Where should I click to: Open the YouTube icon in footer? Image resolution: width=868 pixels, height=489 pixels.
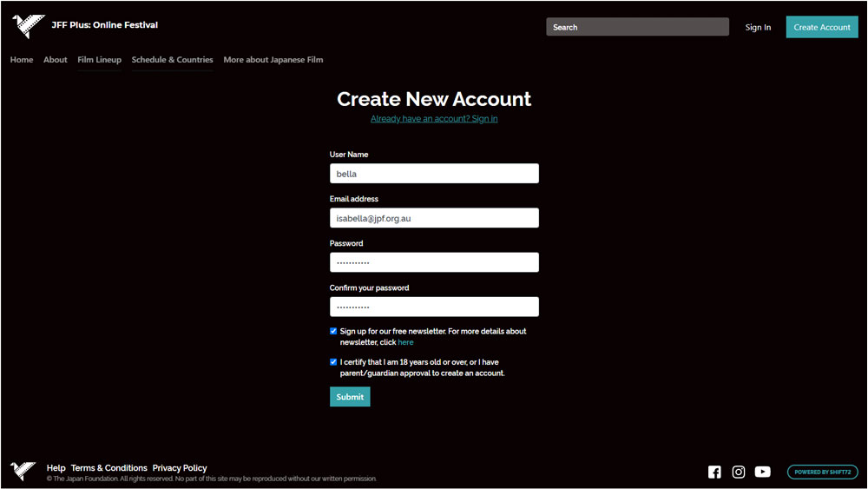tap(762, 472)
